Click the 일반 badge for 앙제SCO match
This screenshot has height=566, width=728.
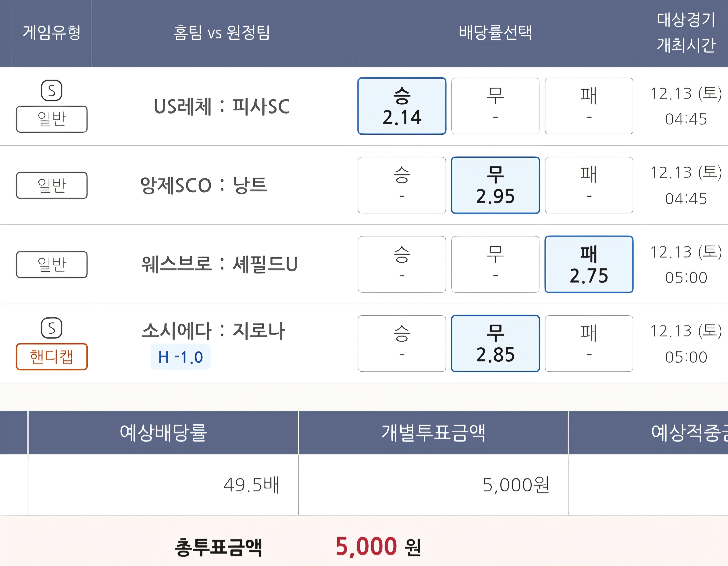[x=52, y=185]
